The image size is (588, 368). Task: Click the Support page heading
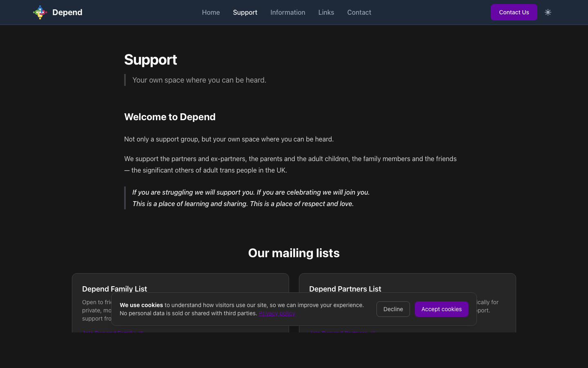[150, 60]
